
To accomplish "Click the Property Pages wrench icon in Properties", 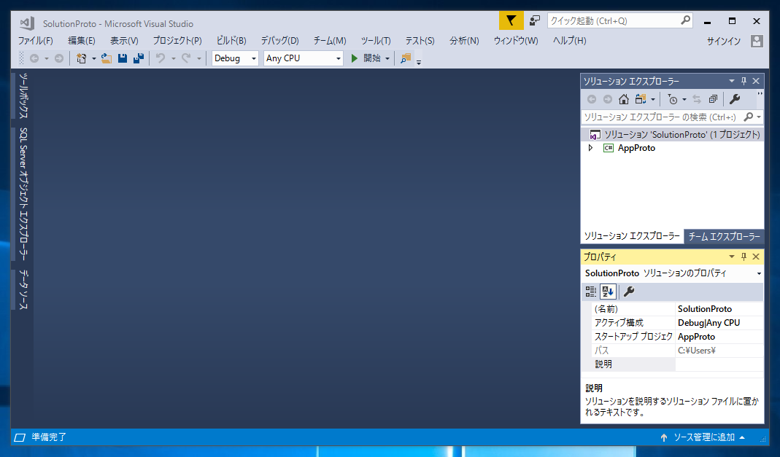I will [x=629, y=291].
